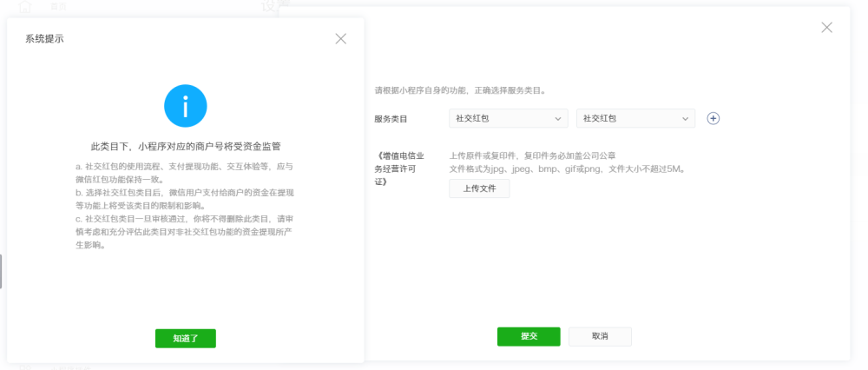Cancel the form with 取消 button
The image size is (868, 370).
point(600,336)
